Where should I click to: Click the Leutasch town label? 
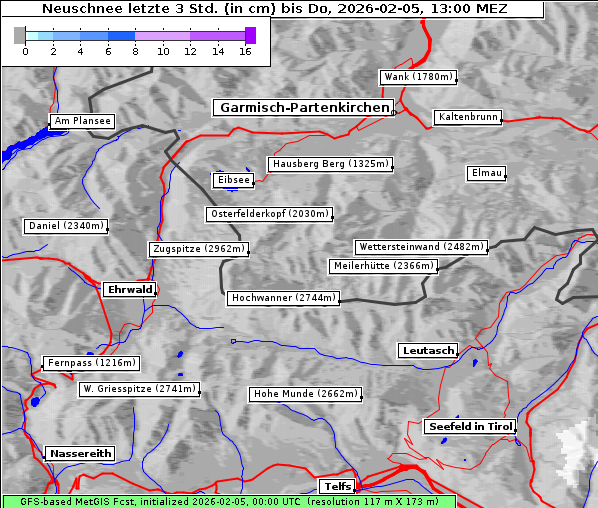click(x=428, y=351)
